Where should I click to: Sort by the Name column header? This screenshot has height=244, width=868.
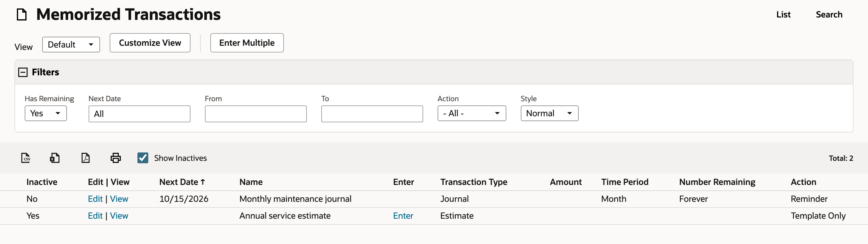251,182
